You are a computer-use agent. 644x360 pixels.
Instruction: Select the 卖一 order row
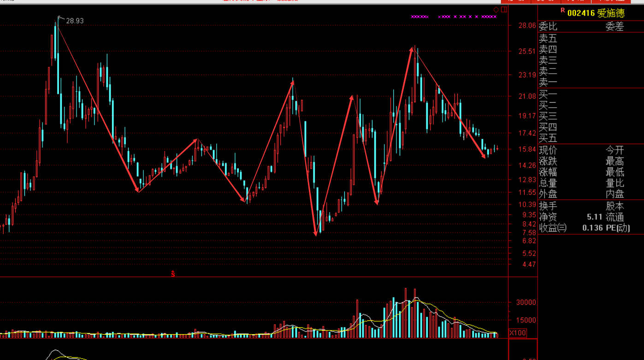(591, 82)
